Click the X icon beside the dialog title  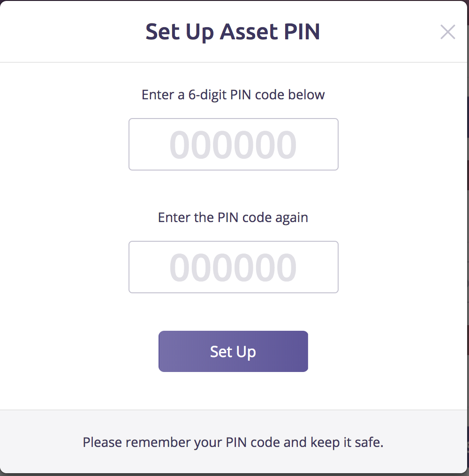pos(447,32)
